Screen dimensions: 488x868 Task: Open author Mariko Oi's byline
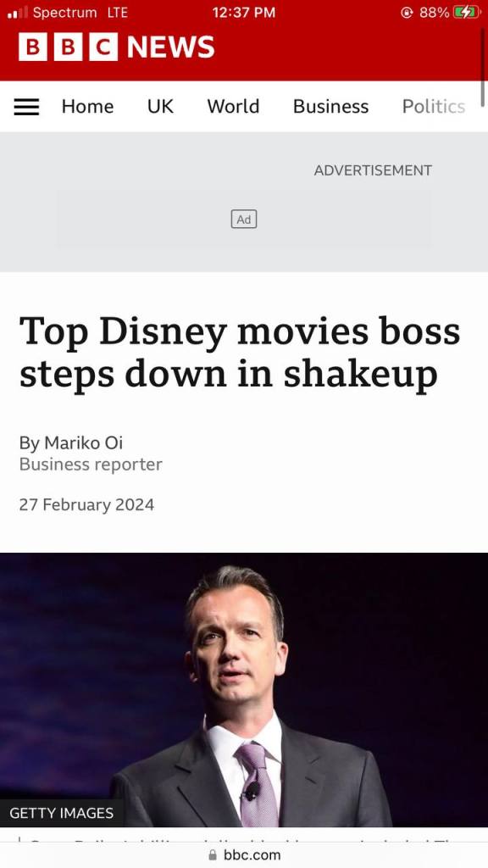[71, 442]
